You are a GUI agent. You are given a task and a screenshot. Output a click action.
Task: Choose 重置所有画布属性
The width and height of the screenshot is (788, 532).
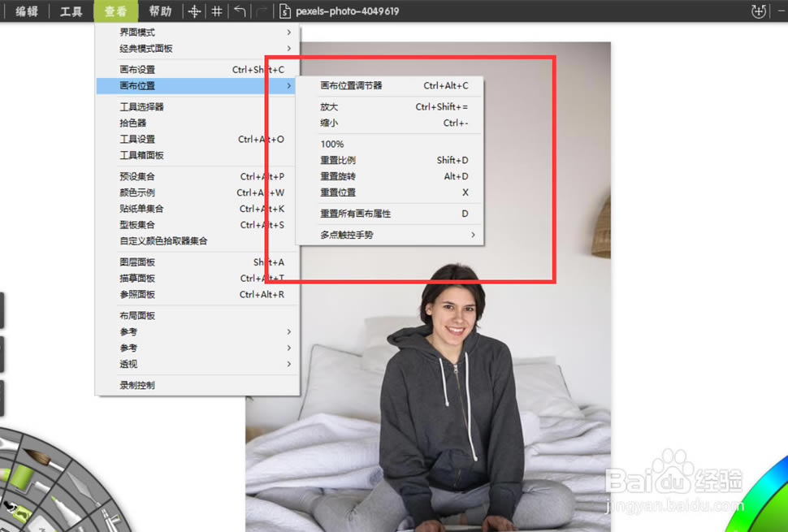[x=390, y=214]
